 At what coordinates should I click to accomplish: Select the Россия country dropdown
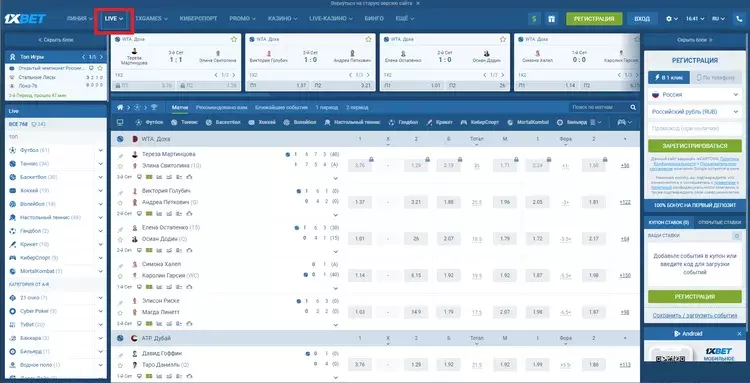(x=695, y=95)
